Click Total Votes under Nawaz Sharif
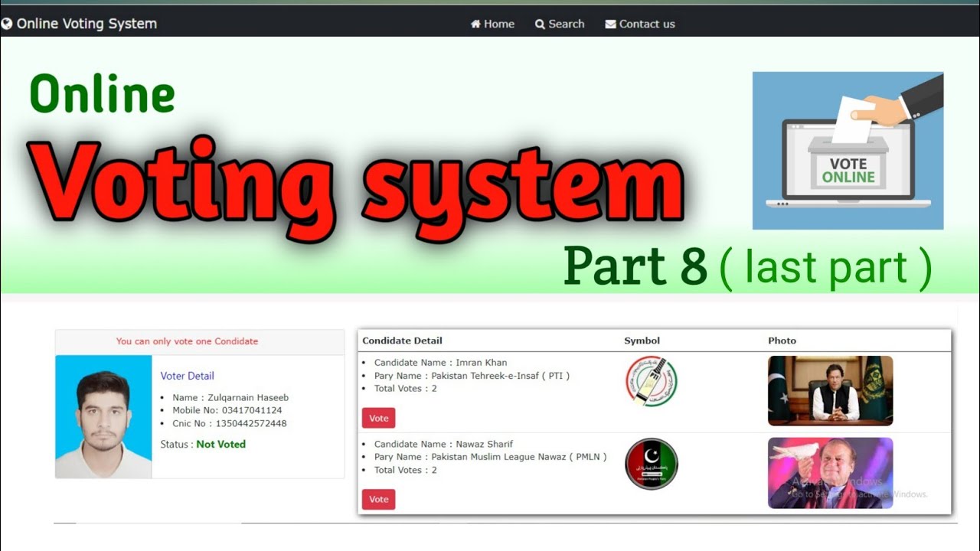The image size is (980, 551). [x=405, y=470]
